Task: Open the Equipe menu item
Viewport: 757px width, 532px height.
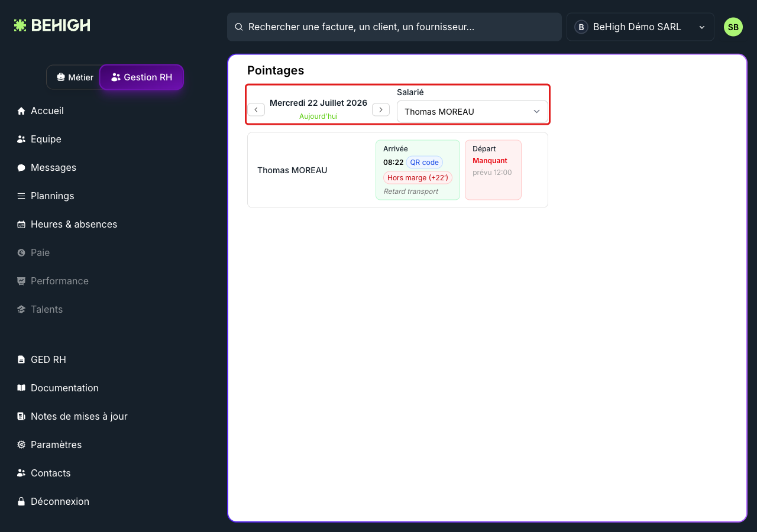Action: [46, 140]
